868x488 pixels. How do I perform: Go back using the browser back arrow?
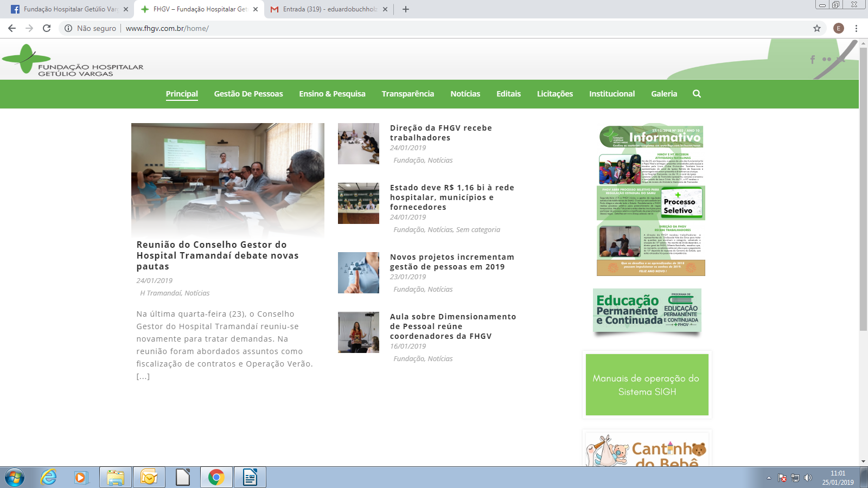click(x=12, y=28)
